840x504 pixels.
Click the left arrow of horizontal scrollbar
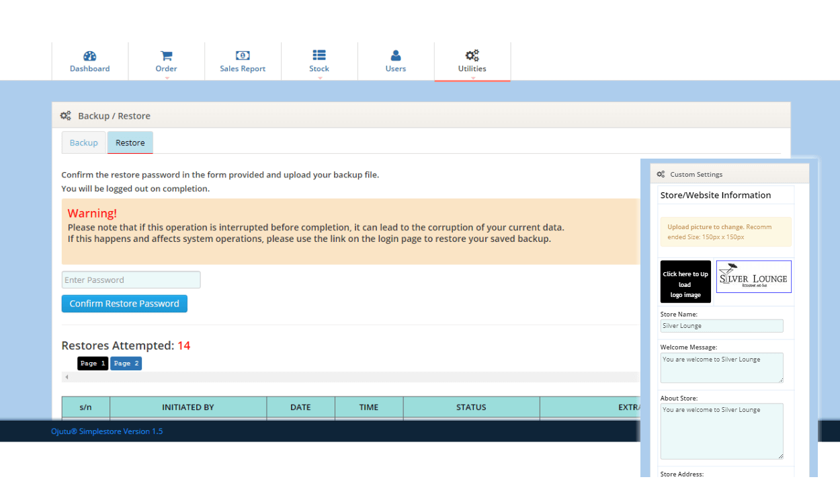67,377
